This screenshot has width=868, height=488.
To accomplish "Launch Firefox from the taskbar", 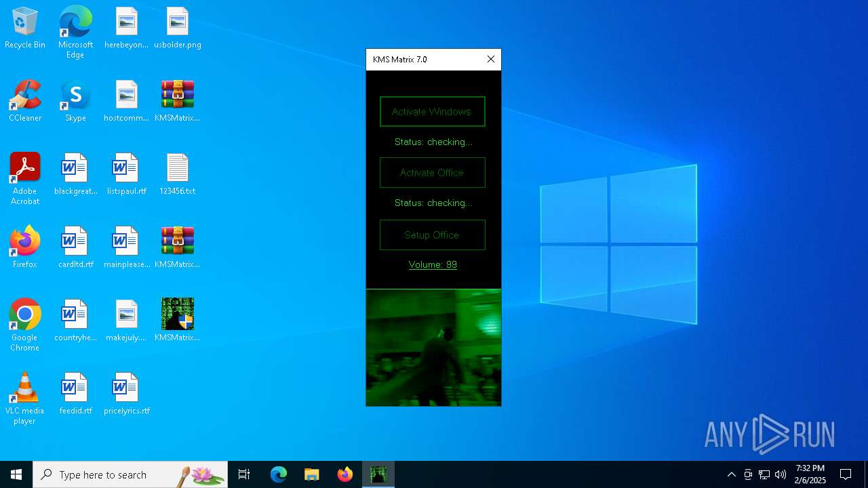I will pyautogui.click(x=345, y=474).
